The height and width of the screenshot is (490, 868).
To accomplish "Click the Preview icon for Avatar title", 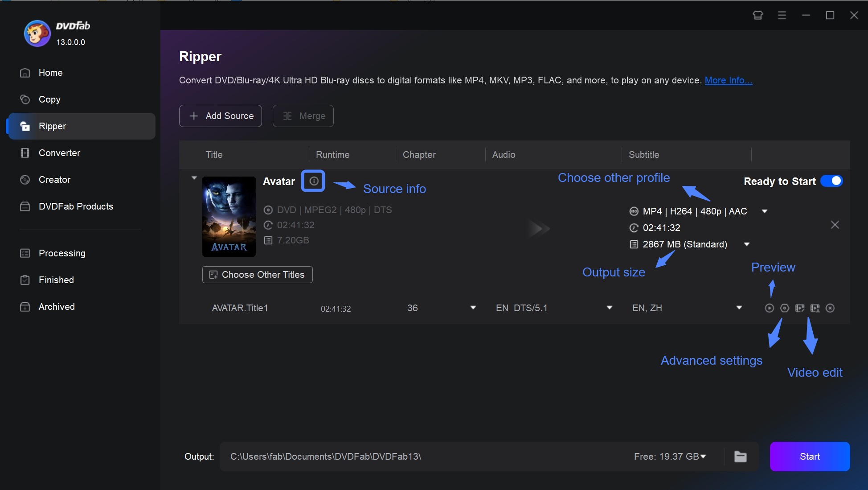I will pyautogui.click(x=769, y=308).
